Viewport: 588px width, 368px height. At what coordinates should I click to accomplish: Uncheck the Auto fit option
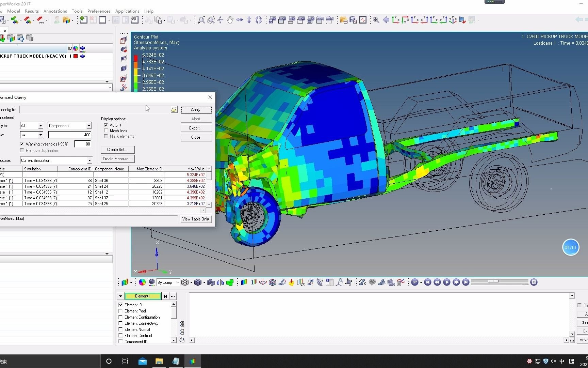[x=106, y=125]
